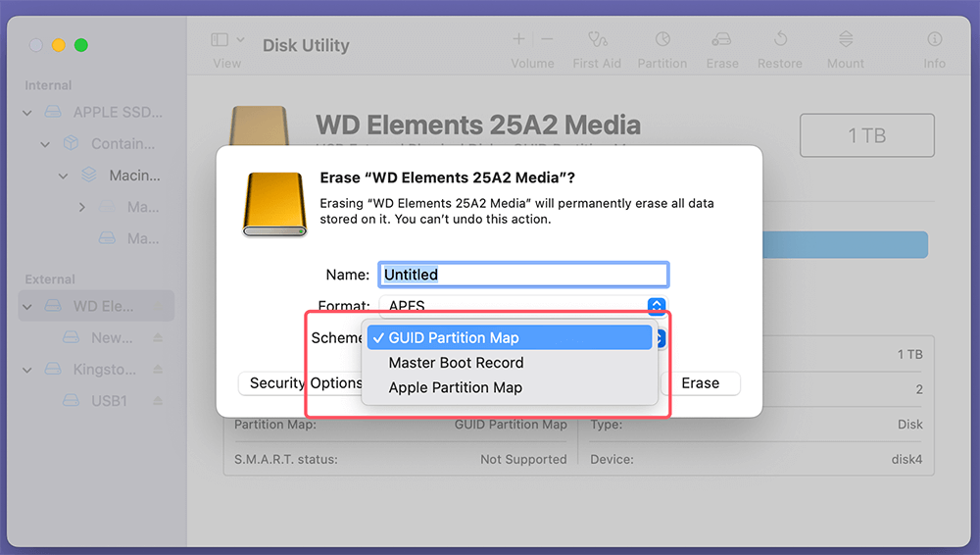Select the Macin... volume group
This screenshot has height=555, width=980.
click(x=134, y=176)
